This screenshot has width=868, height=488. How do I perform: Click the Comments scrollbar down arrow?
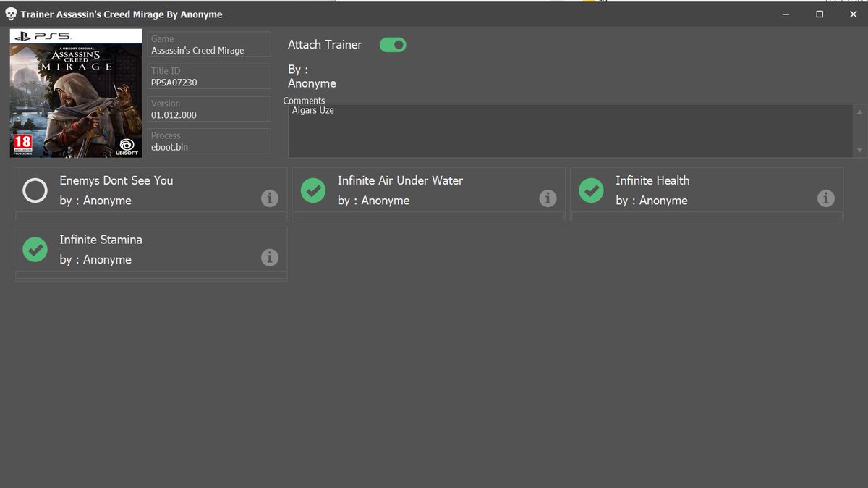(860, 150)
